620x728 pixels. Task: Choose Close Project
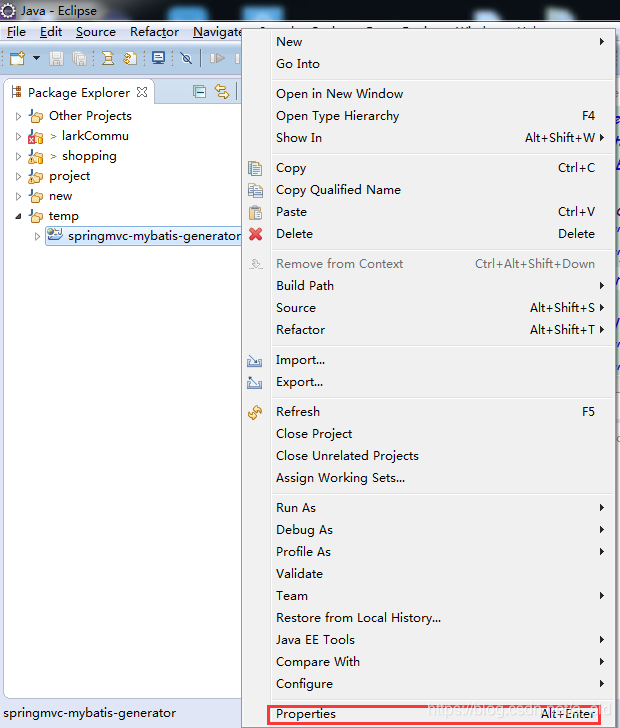[442, 434]
